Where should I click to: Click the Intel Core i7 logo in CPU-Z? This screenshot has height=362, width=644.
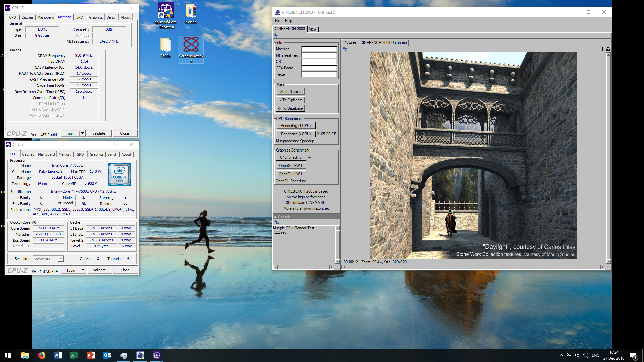[120, 174]
